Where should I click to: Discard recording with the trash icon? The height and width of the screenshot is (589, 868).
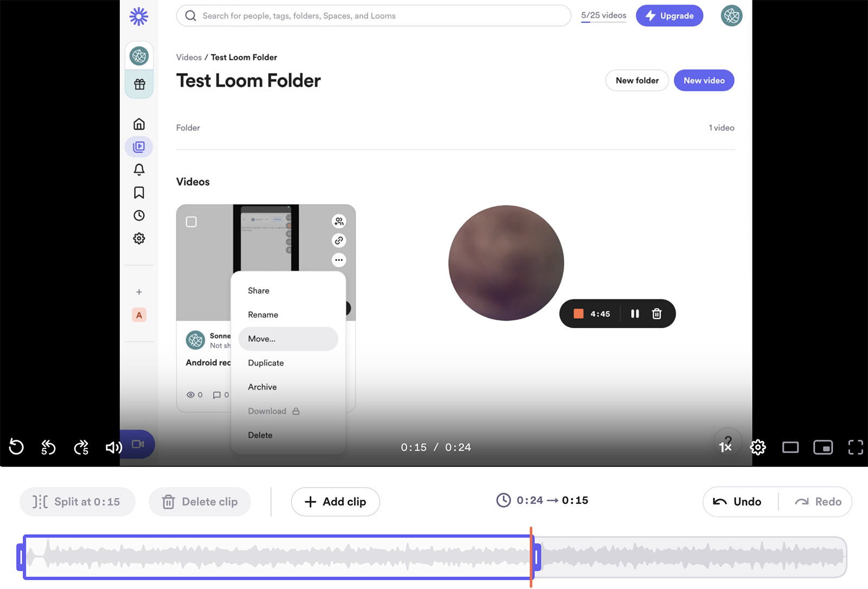[x=656, y=313]
